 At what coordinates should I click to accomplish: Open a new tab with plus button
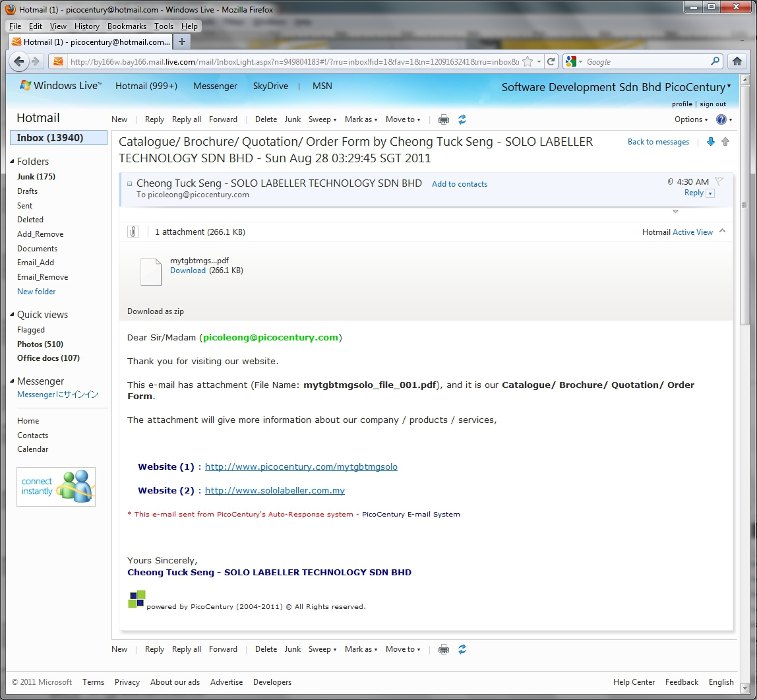tap(182, 42)
